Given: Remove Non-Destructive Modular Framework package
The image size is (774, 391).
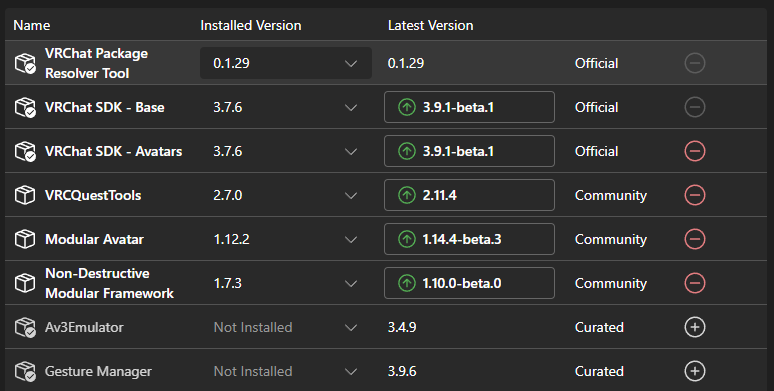Looking at the screenshot, I should (x=695, y=283).
